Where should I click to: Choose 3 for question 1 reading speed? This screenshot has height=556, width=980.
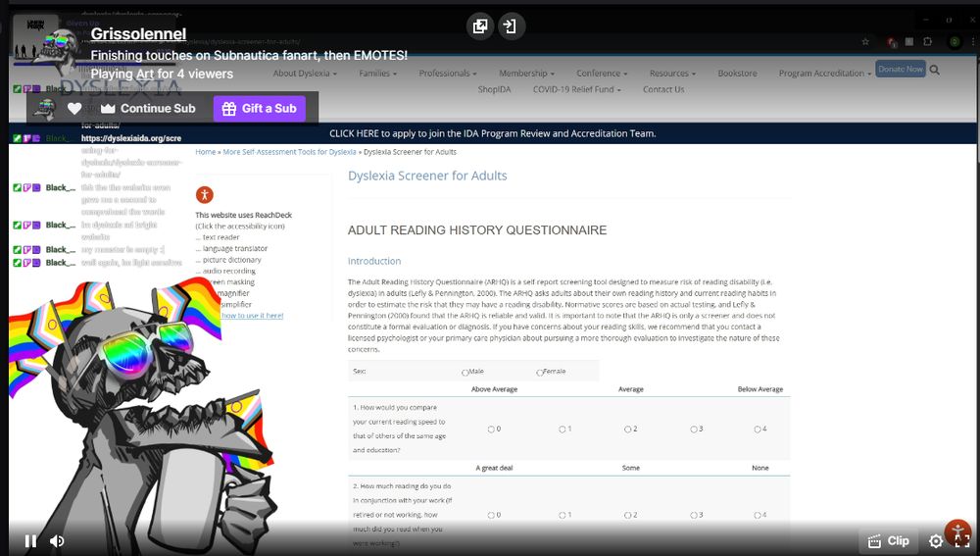[x=693, y=430]
